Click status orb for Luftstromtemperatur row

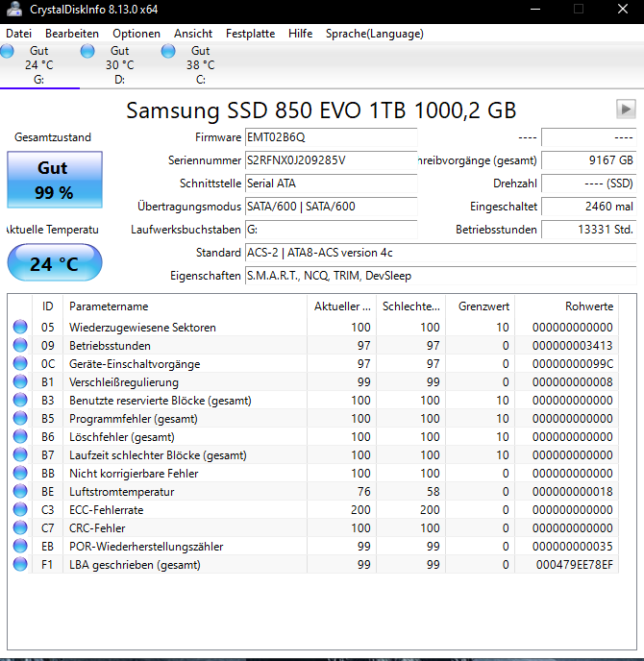[x=20, y=491]
